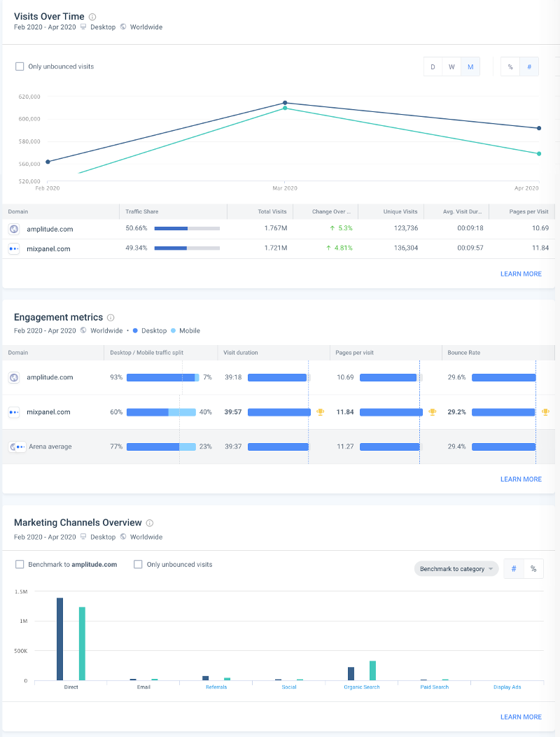560x737 pixels.
Task: Click the Paid Search channel link
Action: pos(435,687)
